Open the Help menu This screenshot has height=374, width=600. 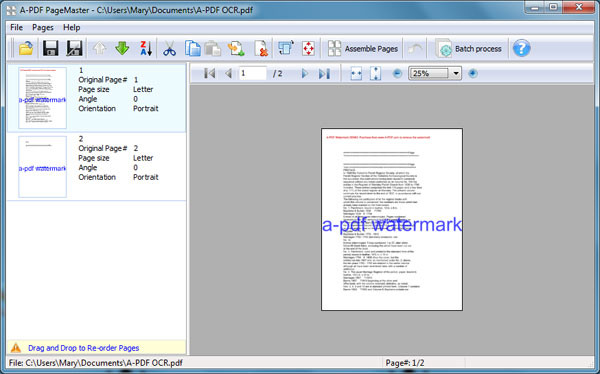(x=72, y=28)
